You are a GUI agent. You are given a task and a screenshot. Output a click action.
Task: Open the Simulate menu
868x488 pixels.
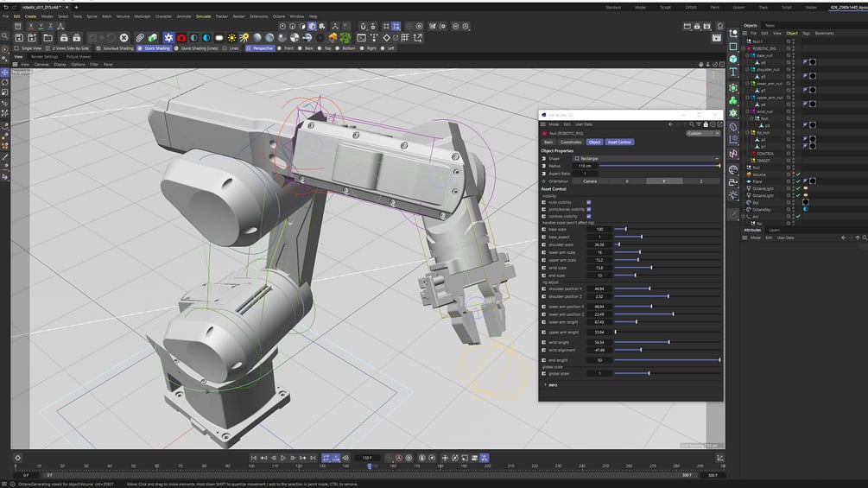[x=203, y=16]
